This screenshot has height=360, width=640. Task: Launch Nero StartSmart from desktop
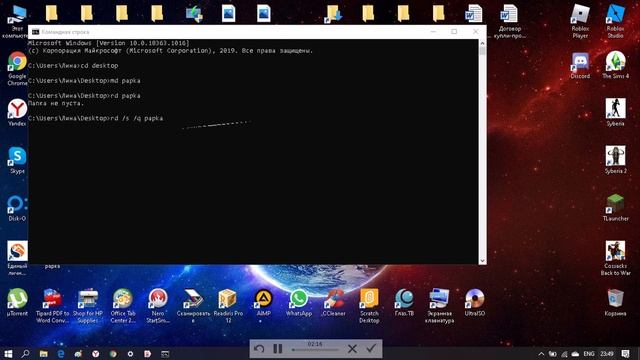coord(158,305)
